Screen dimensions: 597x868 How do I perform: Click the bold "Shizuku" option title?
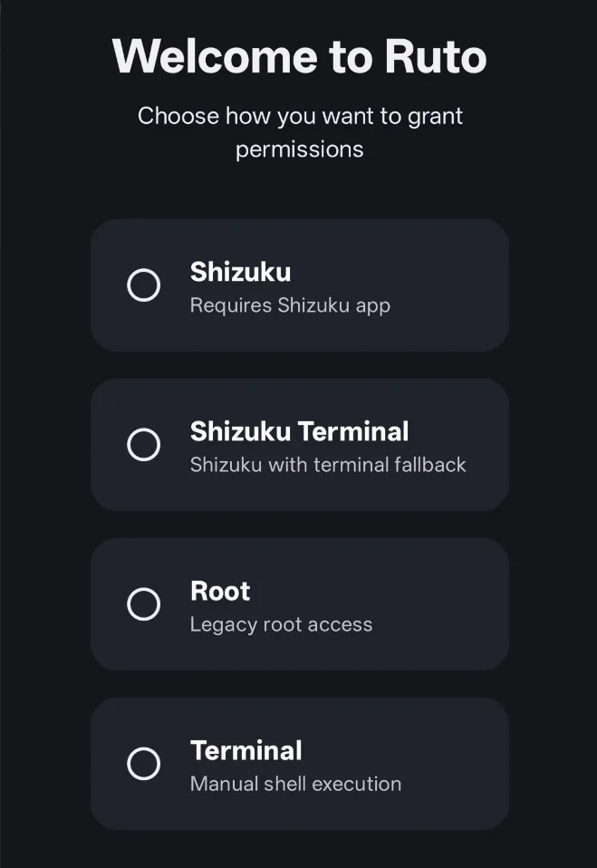[240, 272]
